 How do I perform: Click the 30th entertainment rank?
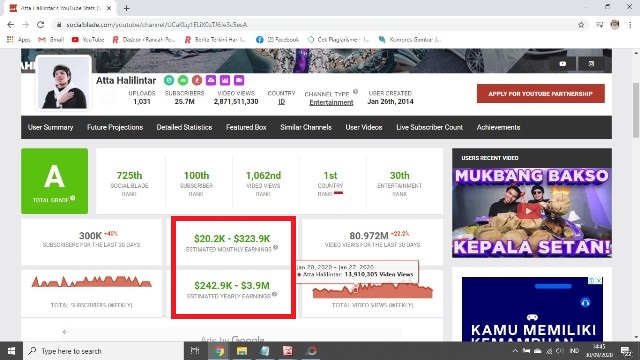[x=399, y=176]
